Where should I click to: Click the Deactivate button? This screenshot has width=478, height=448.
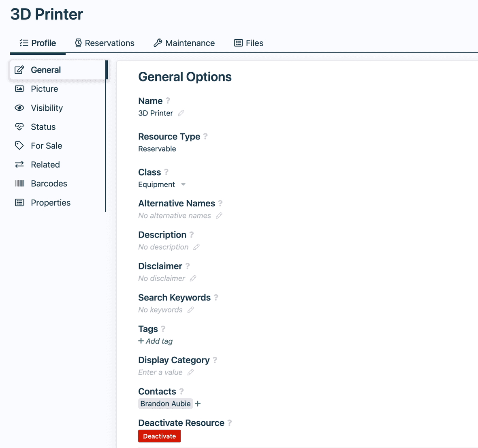(x=159, y=436)
